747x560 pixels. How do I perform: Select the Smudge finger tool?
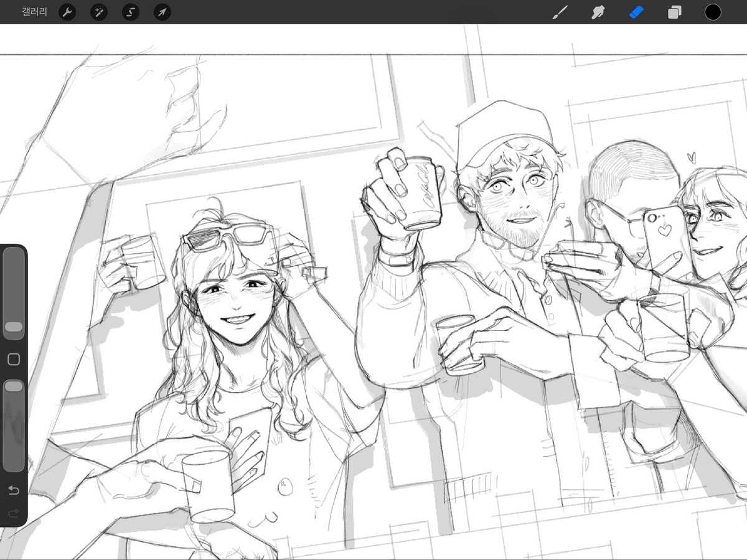pos(599,12)
